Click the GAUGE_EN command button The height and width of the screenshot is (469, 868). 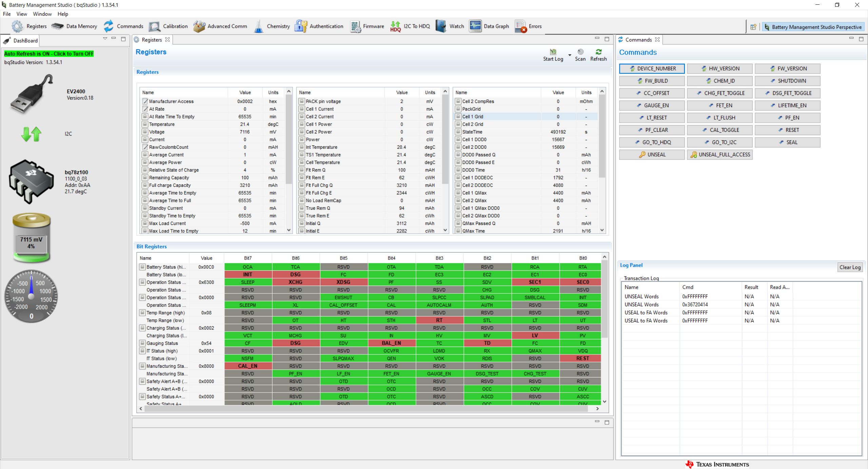[x=652, y=105]
